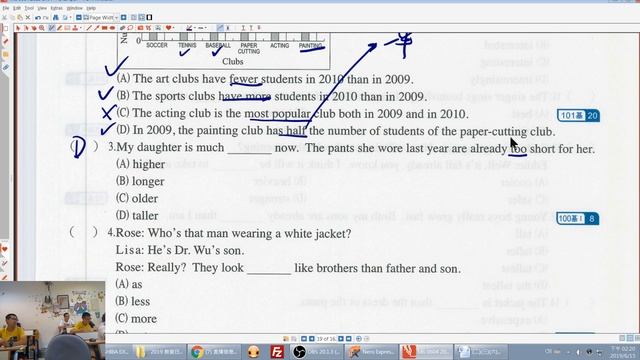
Task: Open the Extras menu
Action: (x=56, y=8)
